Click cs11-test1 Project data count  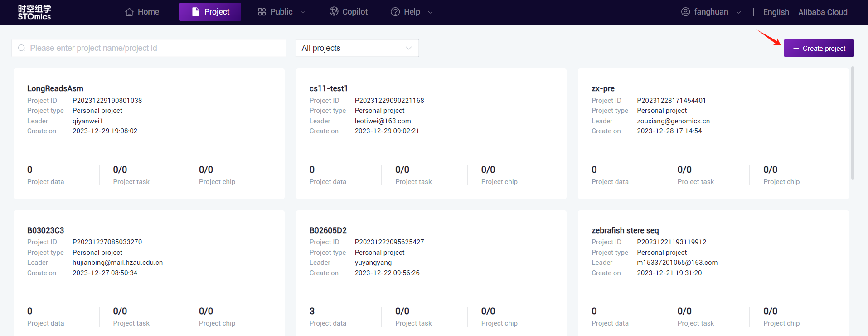(x=312, y=170)
